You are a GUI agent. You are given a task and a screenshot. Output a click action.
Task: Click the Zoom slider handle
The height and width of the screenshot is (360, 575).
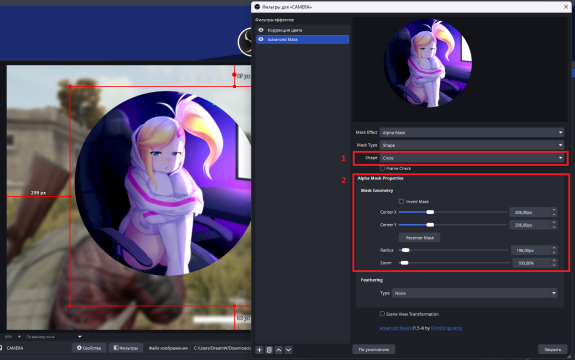coord(404,263)
